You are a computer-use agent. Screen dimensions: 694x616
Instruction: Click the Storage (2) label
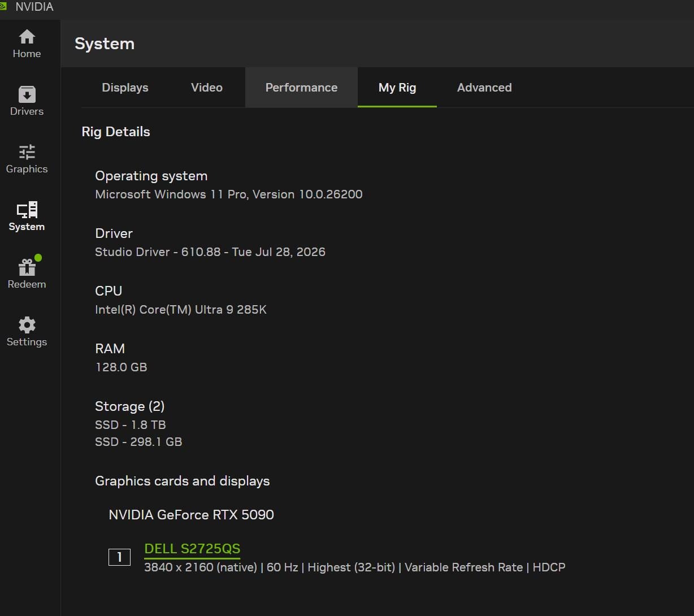[130, 406]
